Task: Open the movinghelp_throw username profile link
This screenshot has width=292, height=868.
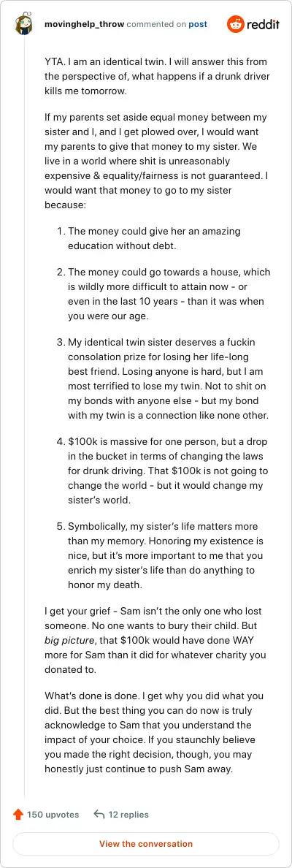Action: pyautogui.click(x=84, y=24)
